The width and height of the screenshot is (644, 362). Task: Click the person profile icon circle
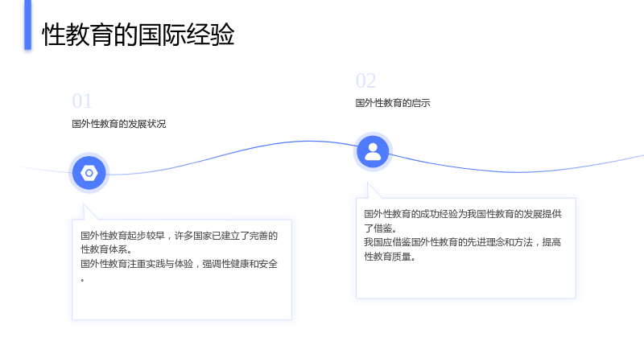pos(373,152)
